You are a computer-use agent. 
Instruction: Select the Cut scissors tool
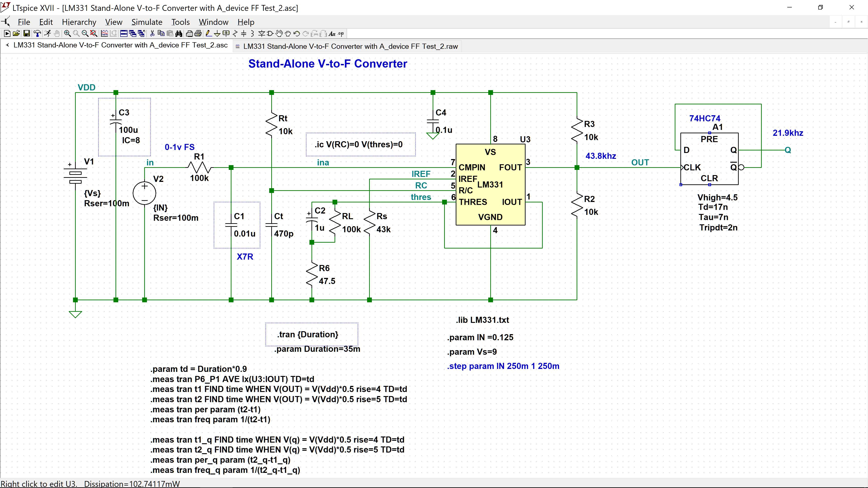tap(152, 34)
